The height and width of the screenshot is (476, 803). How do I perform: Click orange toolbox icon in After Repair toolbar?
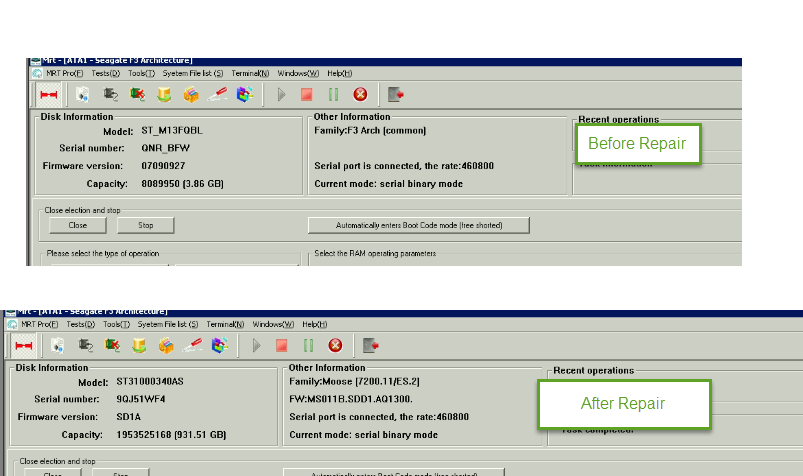[165, 346]
